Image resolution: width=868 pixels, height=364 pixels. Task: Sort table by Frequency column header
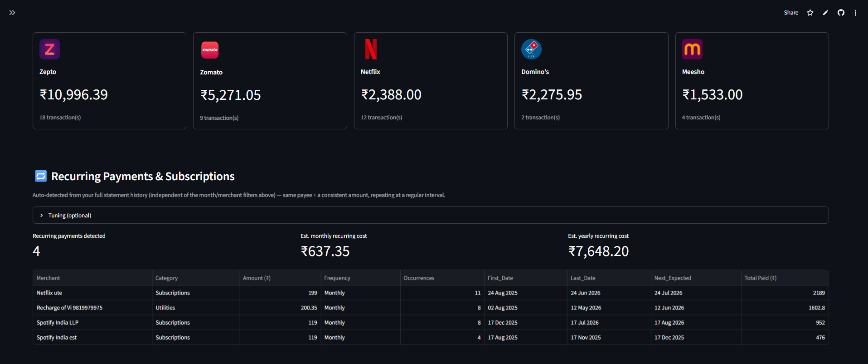[x=360, y=278]
